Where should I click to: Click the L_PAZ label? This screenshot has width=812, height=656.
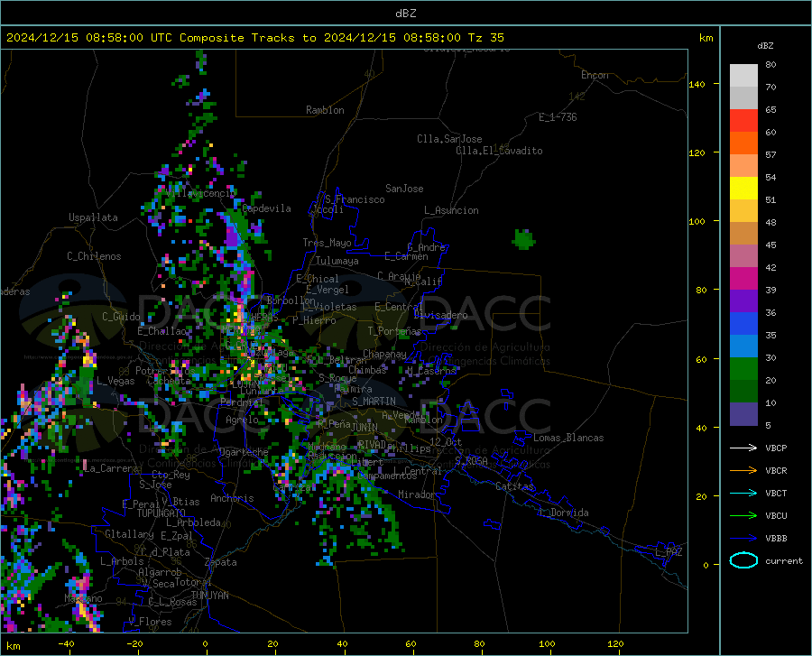[669, 552]
